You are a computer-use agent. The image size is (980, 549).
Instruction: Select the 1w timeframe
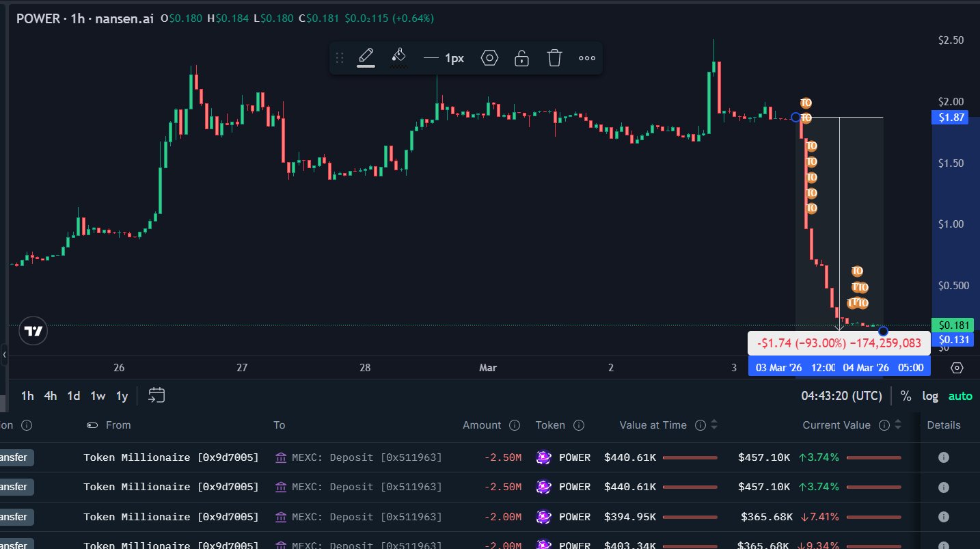click(x=98, y=396)
